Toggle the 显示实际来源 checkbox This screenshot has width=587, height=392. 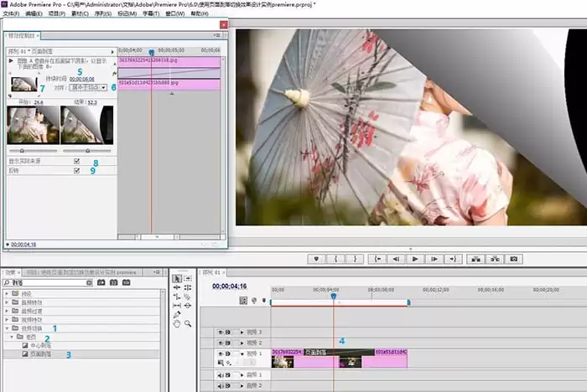77,161
